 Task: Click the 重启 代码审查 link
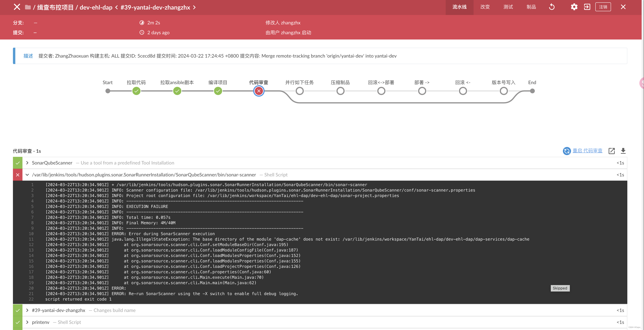point(588,151)
